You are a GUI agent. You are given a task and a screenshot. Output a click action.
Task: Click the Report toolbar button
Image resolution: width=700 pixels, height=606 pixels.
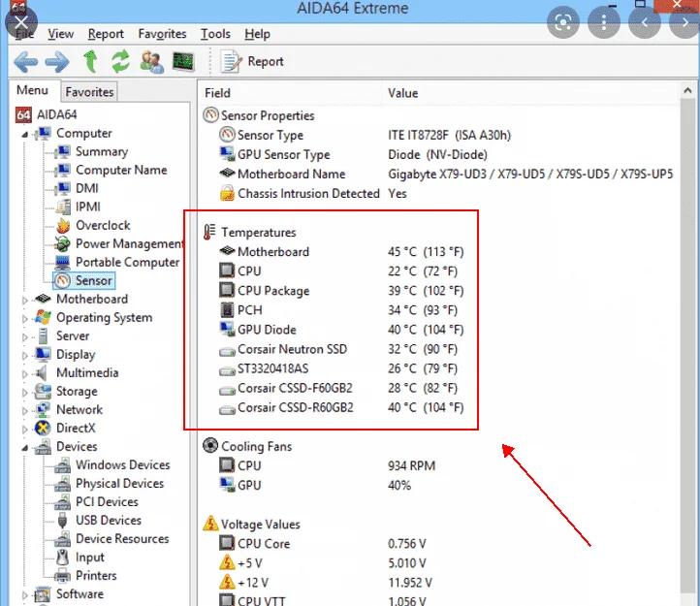point(252,61)
